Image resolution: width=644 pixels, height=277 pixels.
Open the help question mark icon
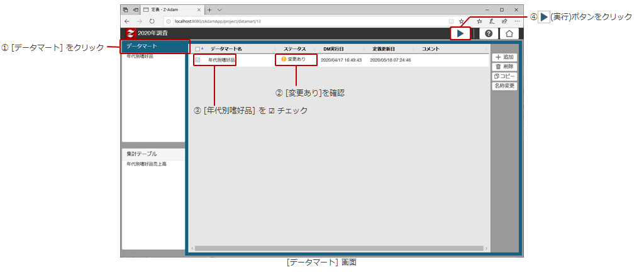(488, 34)
